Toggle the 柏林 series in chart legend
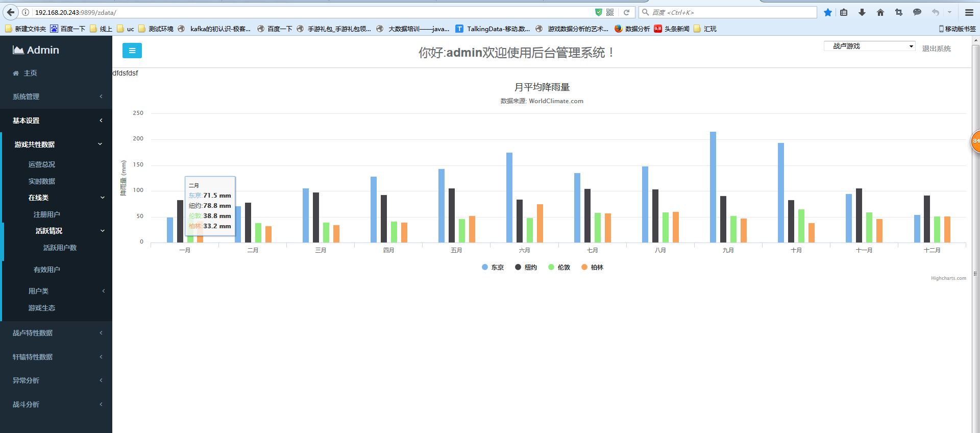Viewport: 980px width, 433px height. tap(593, 268)
